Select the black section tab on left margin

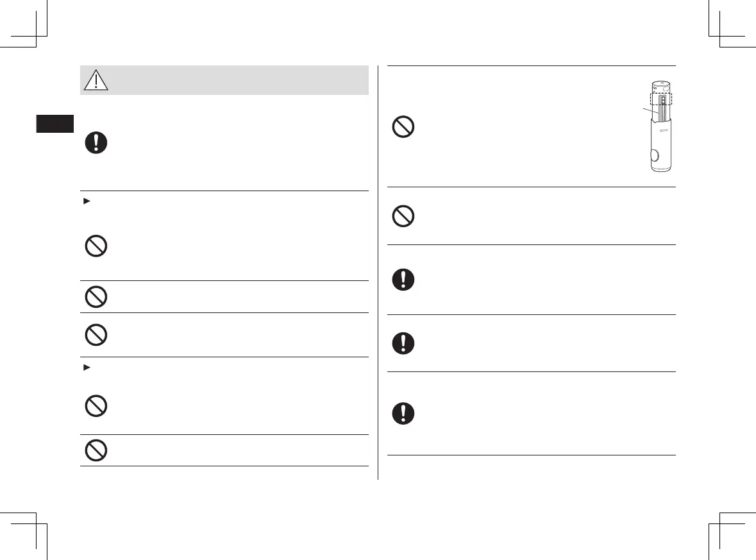click(x=55, y=124)
